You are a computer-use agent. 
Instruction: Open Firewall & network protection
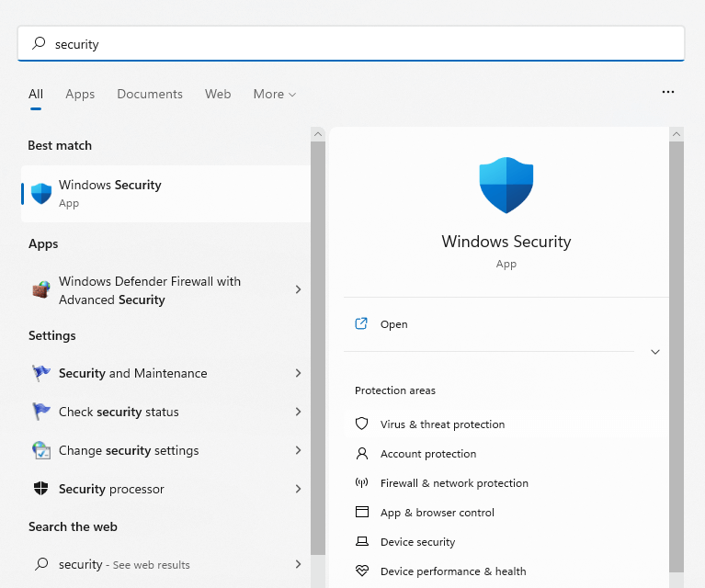pyautogui.click(x=454, y=483)
